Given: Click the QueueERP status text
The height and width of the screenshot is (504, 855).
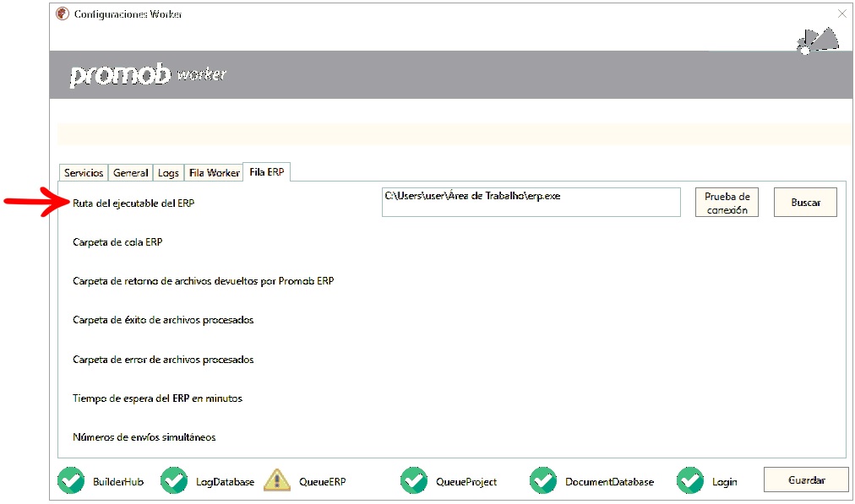Looking at the screenshot, I should [x=322, y=482].
